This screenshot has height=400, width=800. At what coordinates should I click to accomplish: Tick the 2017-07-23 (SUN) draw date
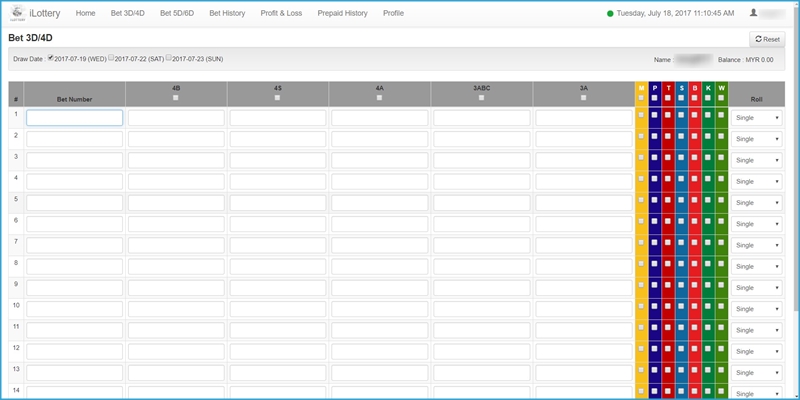(169, 58)
